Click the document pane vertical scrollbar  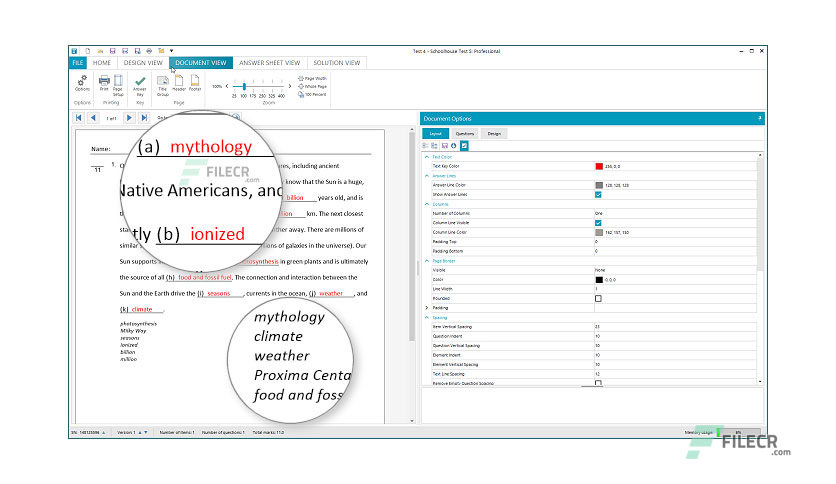click(412, 237)
